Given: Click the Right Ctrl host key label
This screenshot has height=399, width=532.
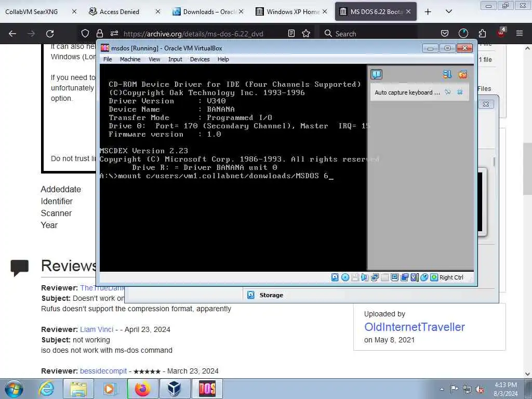Looking at the screenshot, I should (451, 277).
